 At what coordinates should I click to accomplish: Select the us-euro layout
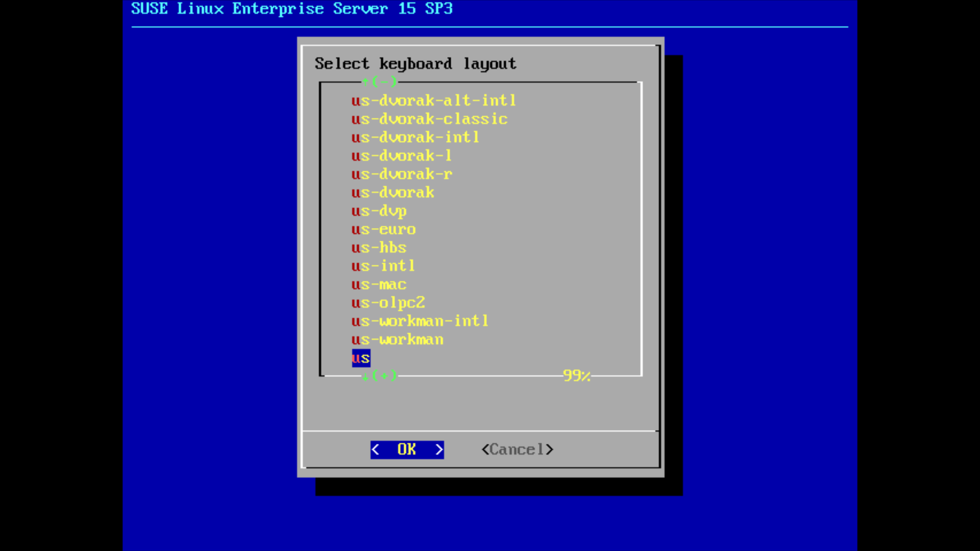tap(383, 229)
